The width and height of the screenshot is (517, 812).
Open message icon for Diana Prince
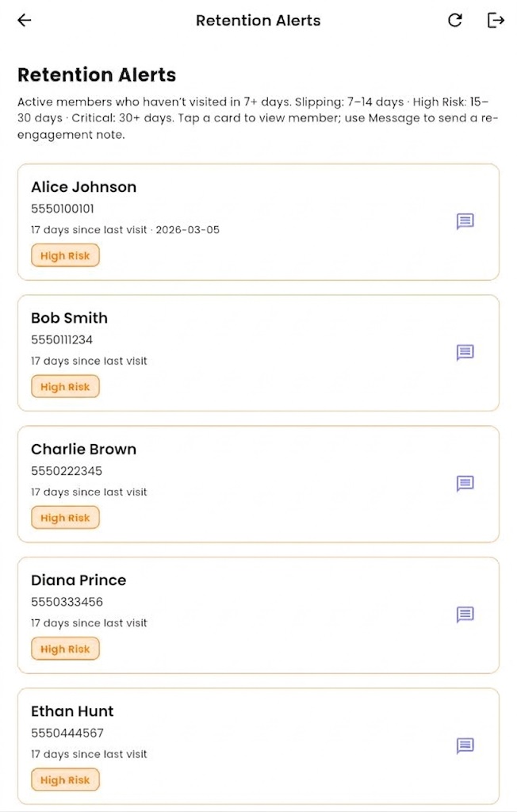tap(465, 615)
